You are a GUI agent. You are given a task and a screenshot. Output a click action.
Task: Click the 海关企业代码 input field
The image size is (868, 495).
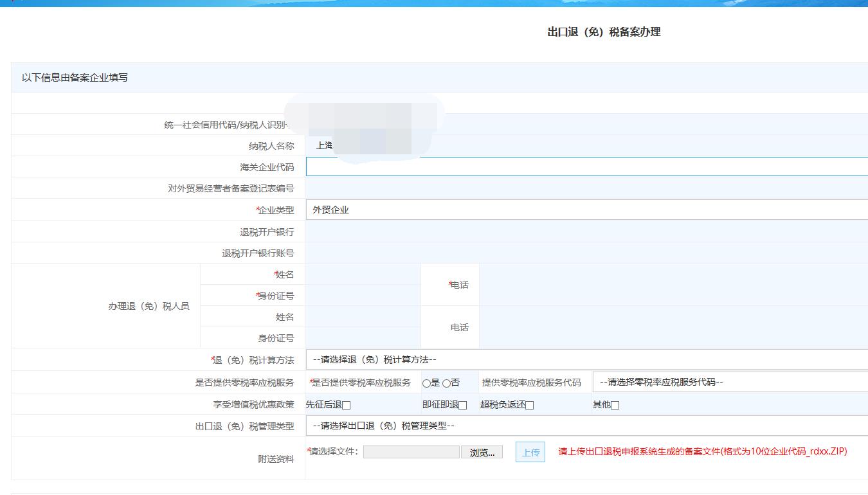[587, 167]
